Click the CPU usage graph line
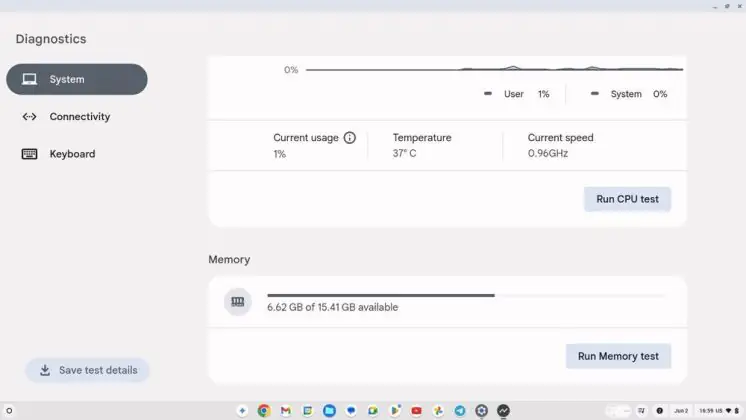The width and height of the screenshot is (746, 420). 494,69
